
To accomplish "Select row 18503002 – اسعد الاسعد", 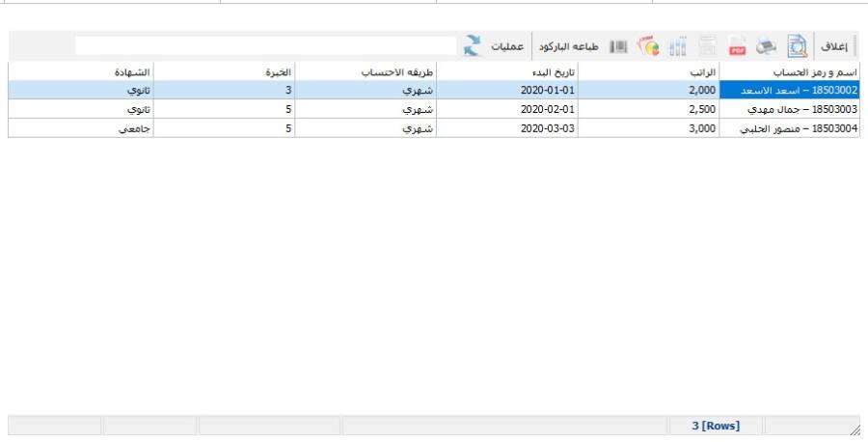I will [434, 91].
